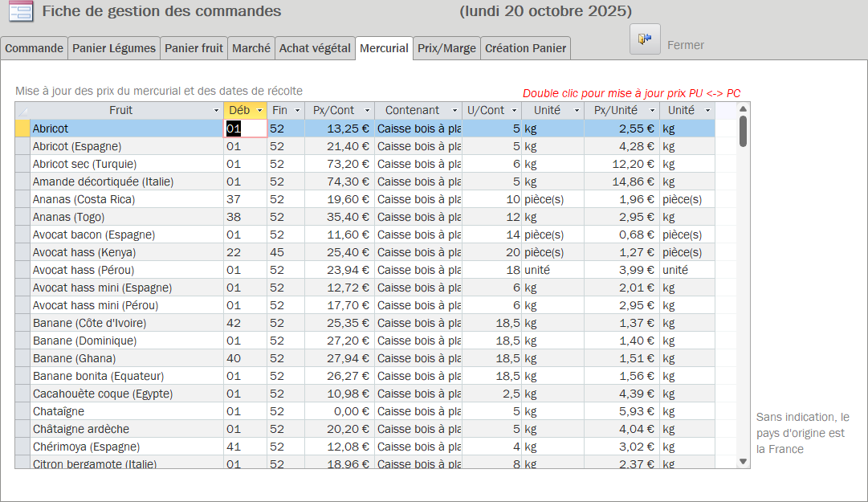Click the Px/Cont value for Ananas (Togo)
This screenshot has width=868, height=502.
(339, 217)
